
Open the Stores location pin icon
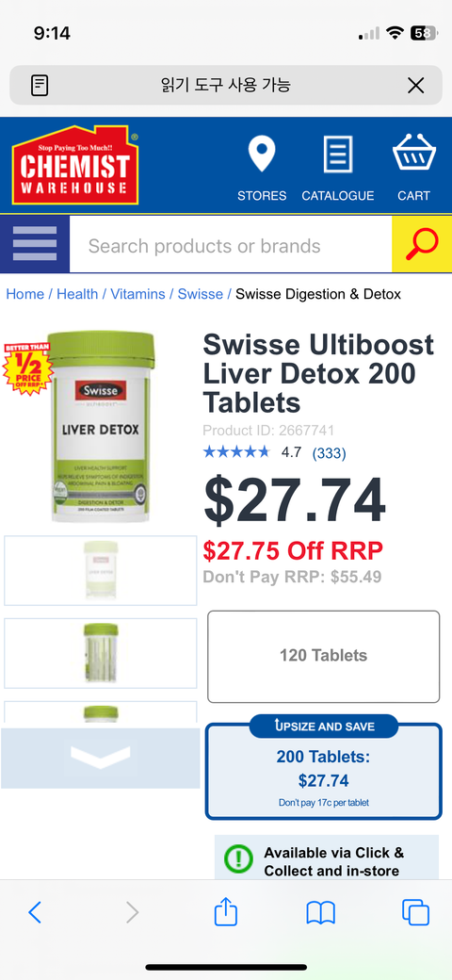(x=262, y=155)
